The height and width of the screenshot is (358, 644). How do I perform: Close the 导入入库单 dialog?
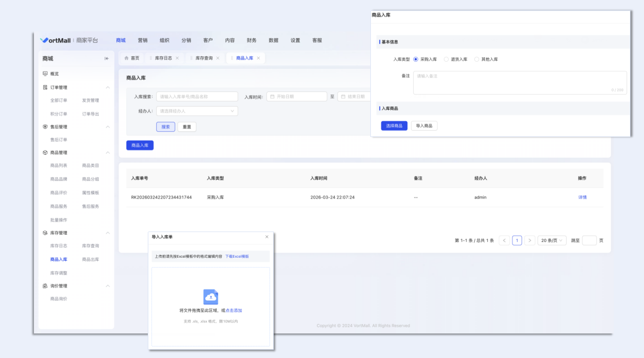click(x=267, y=237)
